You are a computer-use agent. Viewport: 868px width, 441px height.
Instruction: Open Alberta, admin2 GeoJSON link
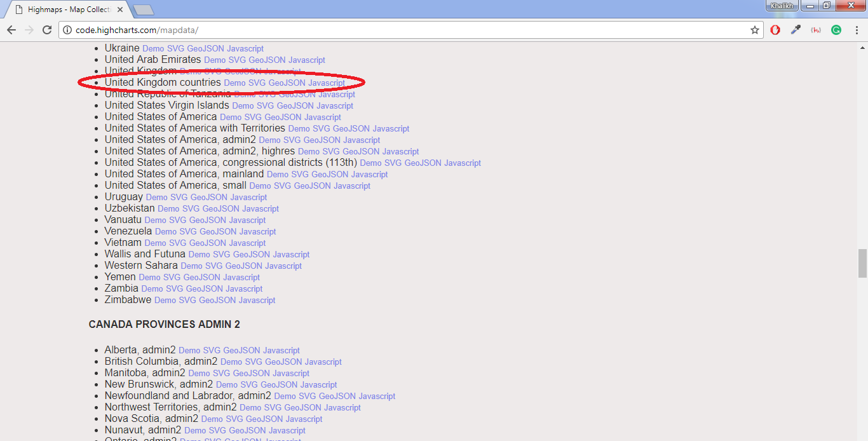(x=241, y=351)
